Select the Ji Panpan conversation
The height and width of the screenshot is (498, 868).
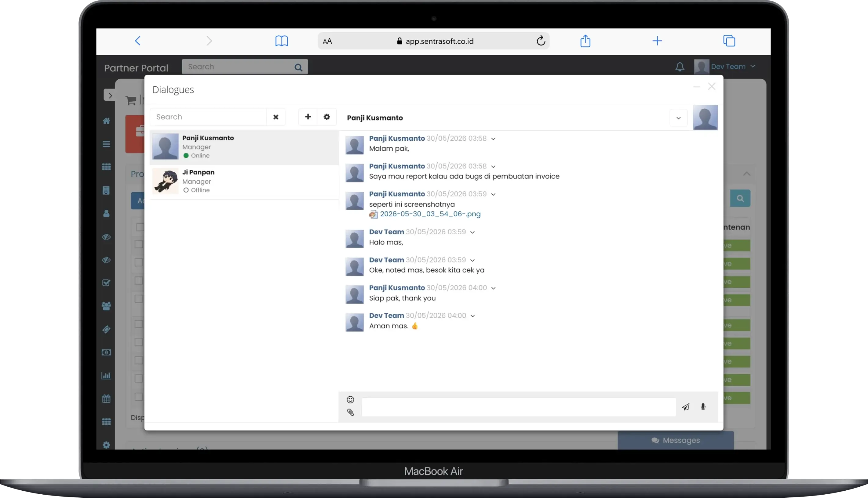(244, 182)
